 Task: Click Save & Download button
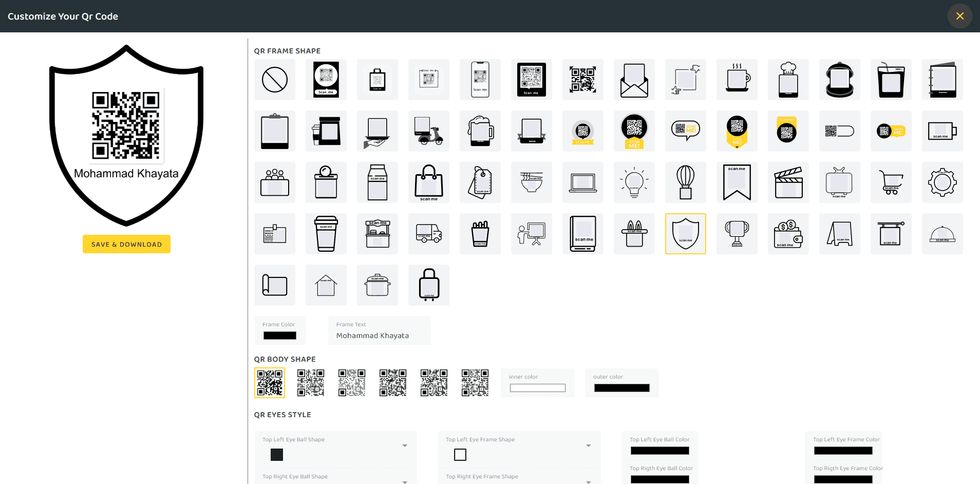pyautogui.click(x=126, y=244)
